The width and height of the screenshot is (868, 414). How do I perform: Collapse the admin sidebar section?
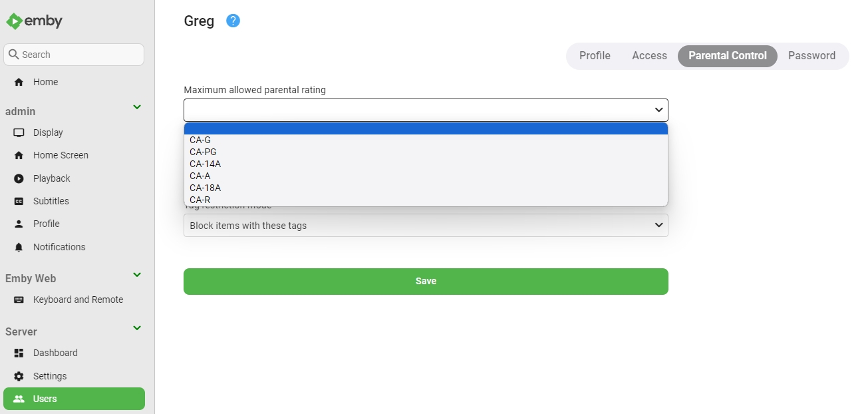coord(137,107)
